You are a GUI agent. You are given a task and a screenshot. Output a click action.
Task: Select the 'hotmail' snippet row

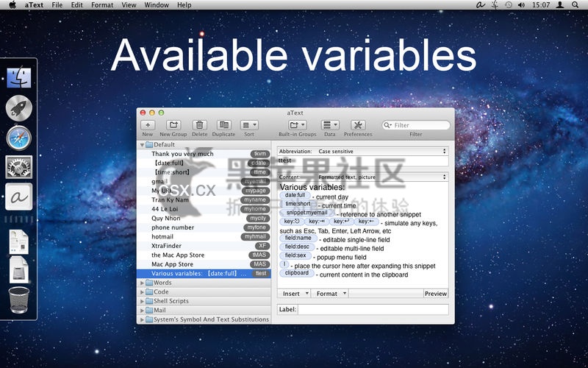click(204, 236)
